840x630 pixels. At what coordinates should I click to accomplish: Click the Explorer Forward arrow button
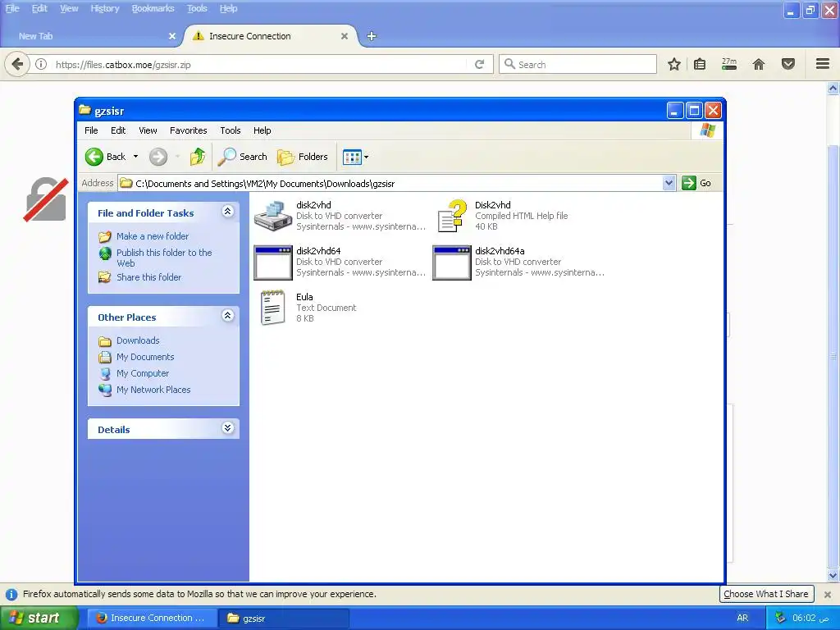tap(158, 157)
